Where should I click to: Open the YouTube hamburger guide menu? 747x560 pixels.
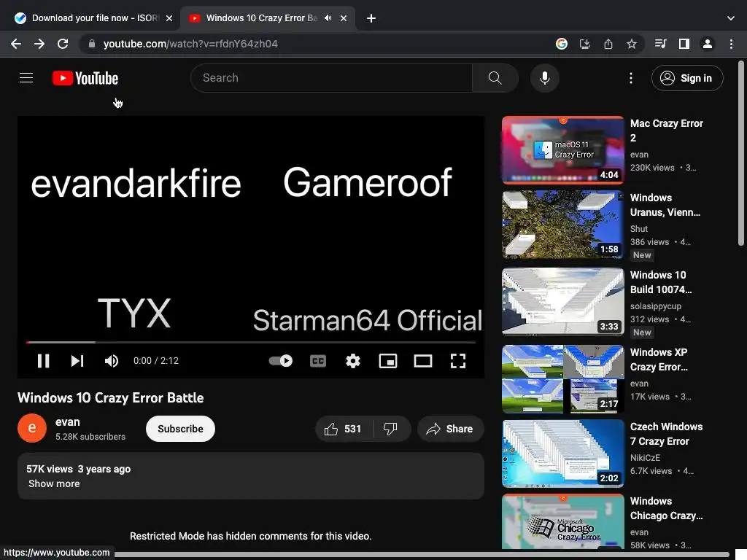pyautogui.click(x=26, y=77)
